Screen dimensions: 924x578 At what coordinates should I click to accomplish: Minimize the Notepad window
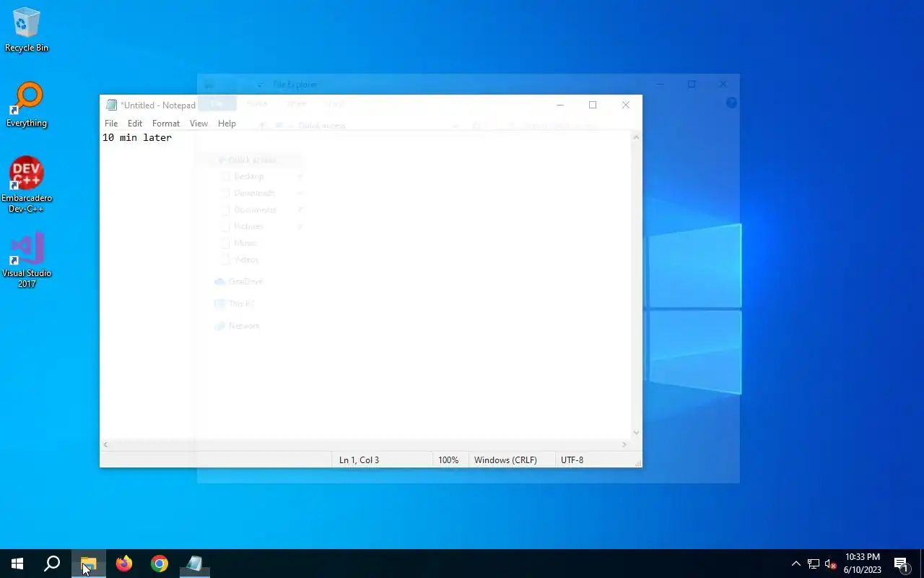tap(559, 105)
